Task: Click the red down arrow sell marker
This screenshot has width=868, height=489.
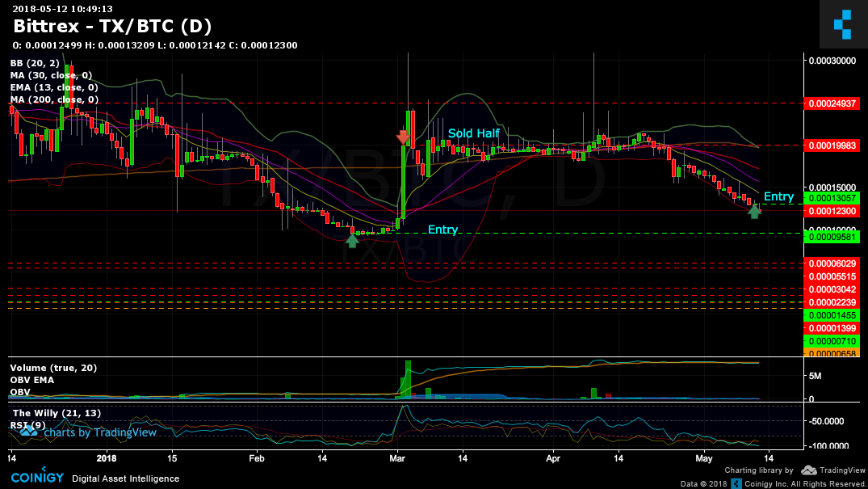Action: 402,137
